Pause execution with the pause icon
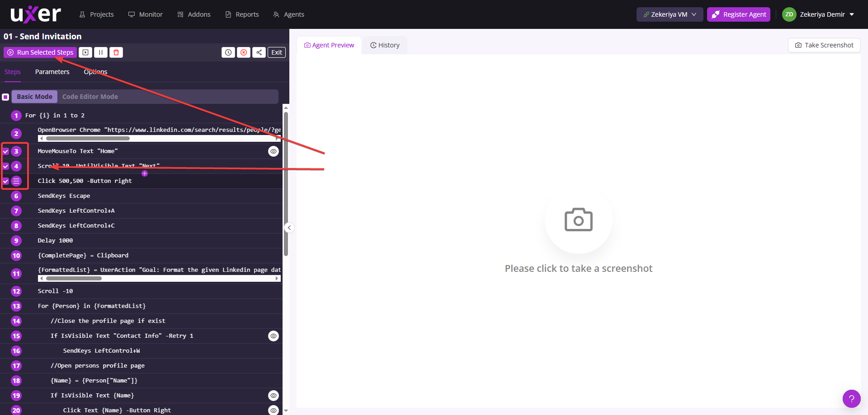This screenshot has width=868, height=415. 101,52
